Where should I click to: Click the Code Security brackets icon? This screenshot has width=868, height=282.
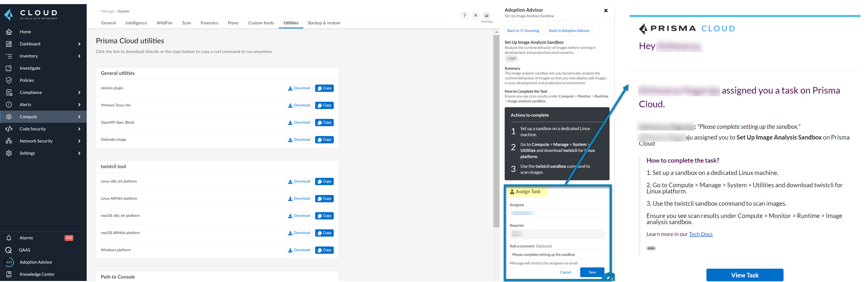coord(9,129)
